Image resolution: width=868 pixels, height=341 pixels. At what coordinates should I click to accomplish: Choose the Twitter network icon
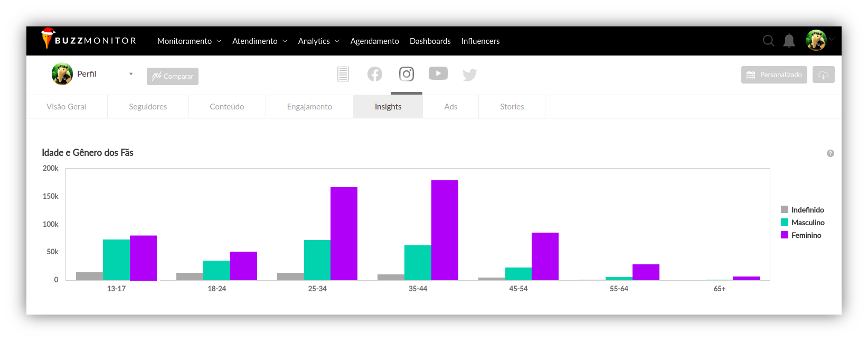469,75
